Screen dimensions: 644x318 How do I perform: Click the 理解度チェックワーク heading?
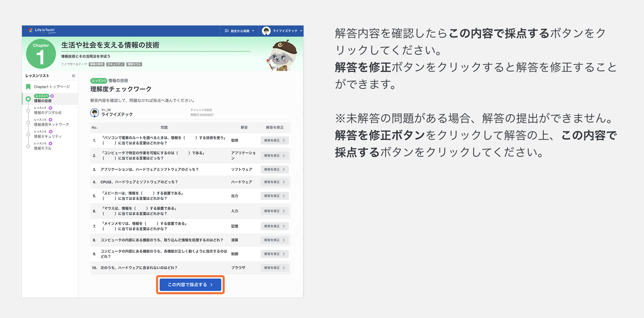pyautogui.click(x=121, y=89)
